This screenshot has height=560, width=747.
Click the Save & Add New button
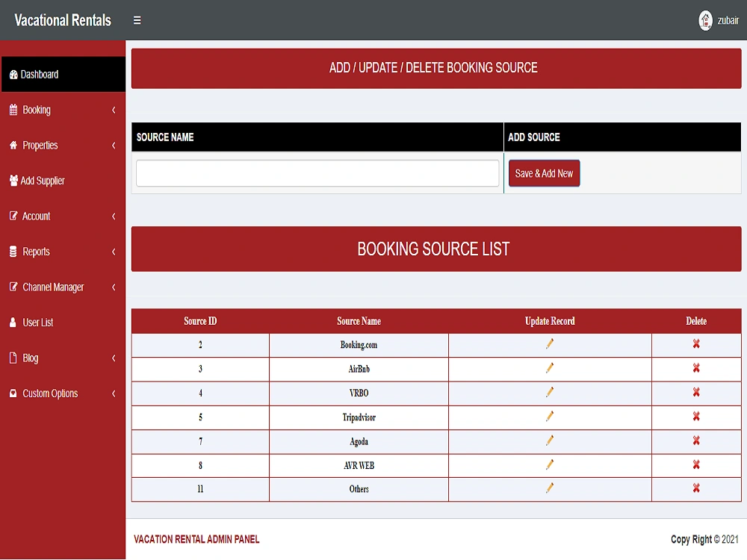[x=544, y=173]
